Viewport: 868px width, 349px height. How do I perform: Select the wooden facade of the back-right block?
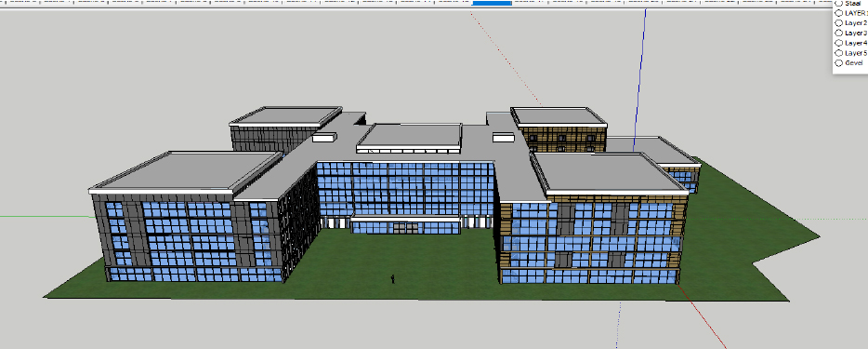coord(565,139)
